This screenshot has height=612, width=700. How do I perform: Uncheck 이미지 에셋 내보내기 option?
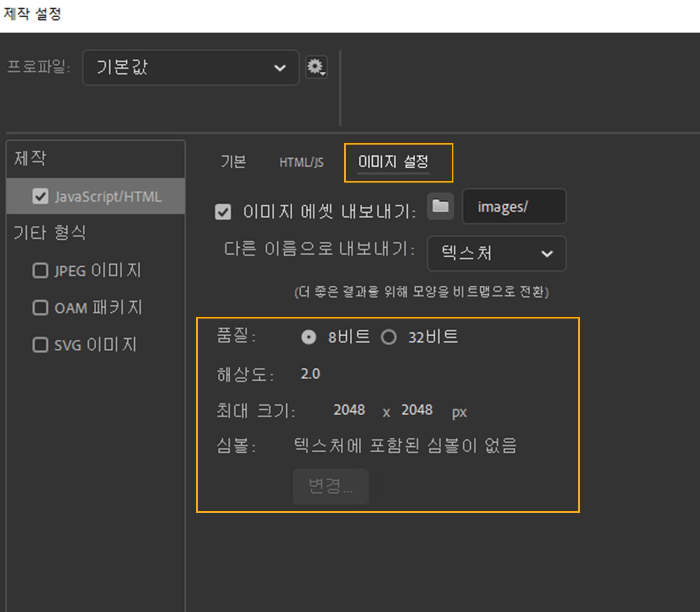222,211
